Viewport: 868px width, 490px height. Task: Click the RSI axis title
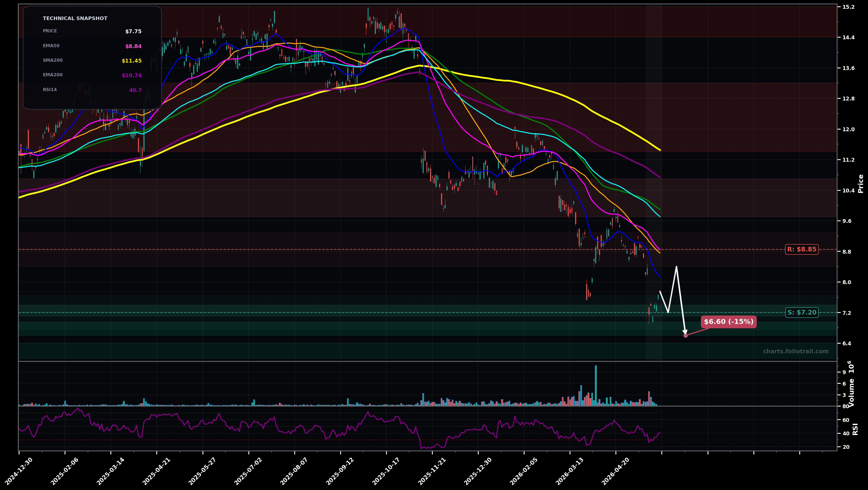[x=856, y=429]
